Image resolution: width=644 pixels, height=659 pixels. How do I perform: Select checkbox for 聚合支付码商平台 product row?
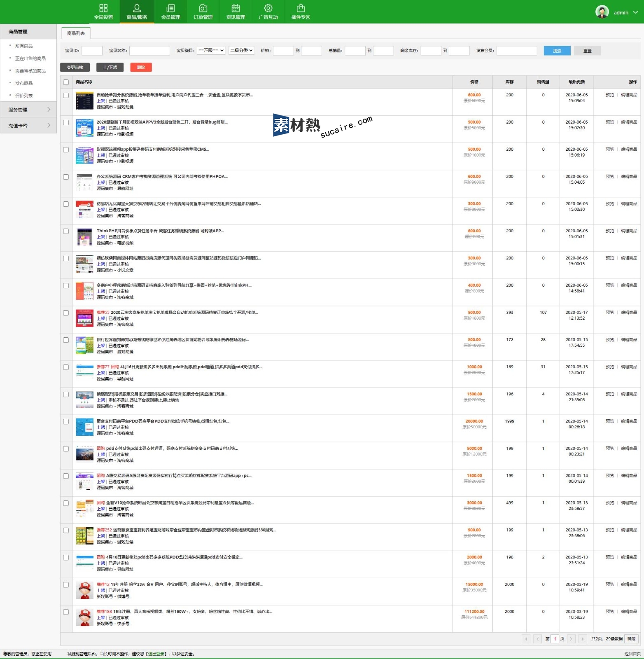66,421
